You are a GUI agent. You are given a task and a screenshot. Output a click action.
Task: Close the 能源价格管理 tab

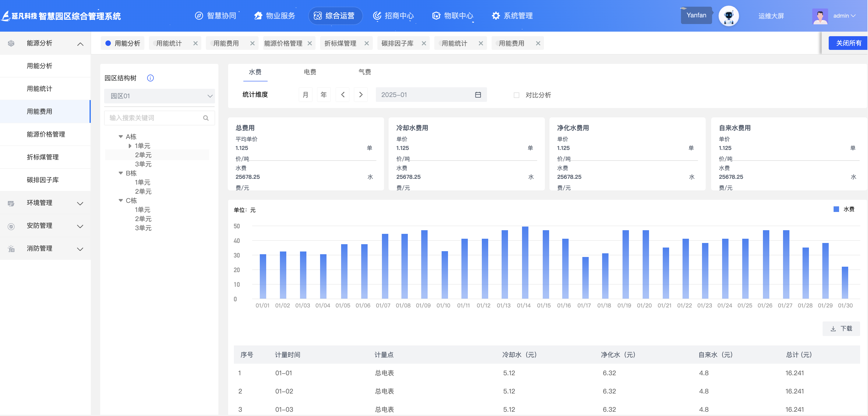310,43
